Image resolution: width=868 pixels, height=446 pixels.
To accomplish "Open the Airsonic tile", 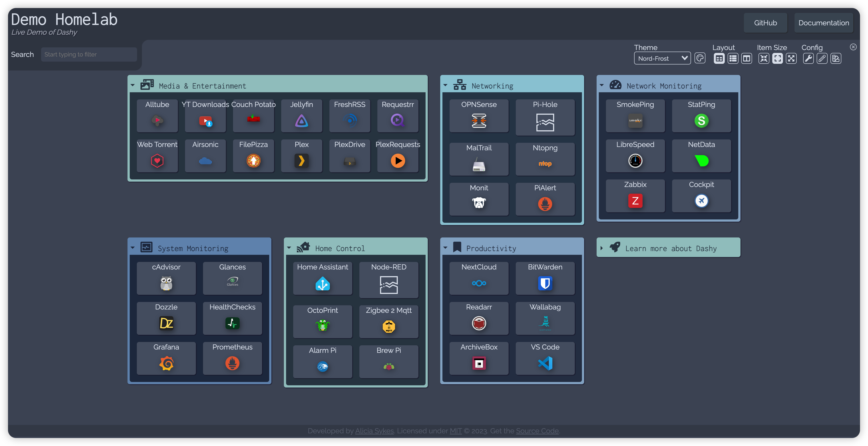I will [x=205, y=156].
